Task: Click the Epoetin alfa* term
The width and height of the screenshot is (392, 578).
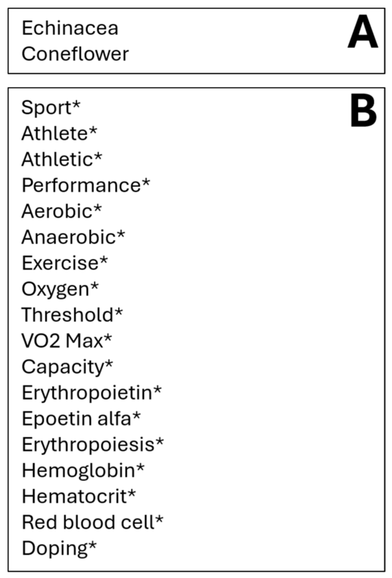Action: (81, 418)
